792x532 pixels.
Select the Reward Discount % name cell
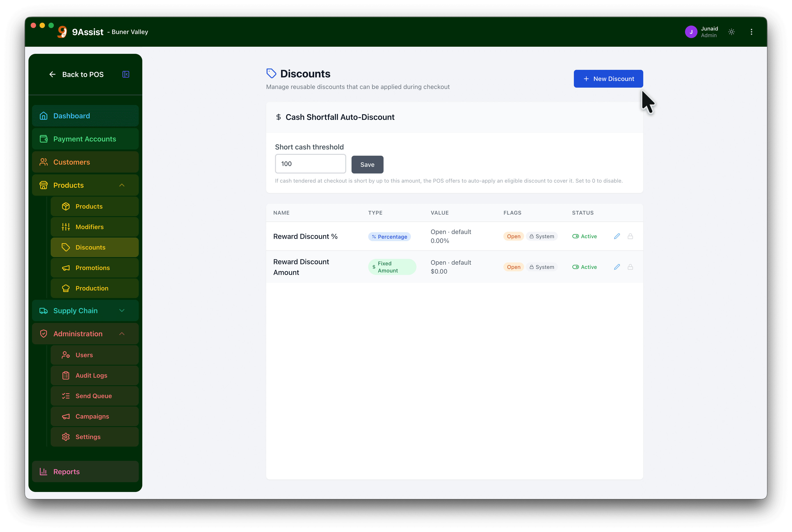coord(305,236)
